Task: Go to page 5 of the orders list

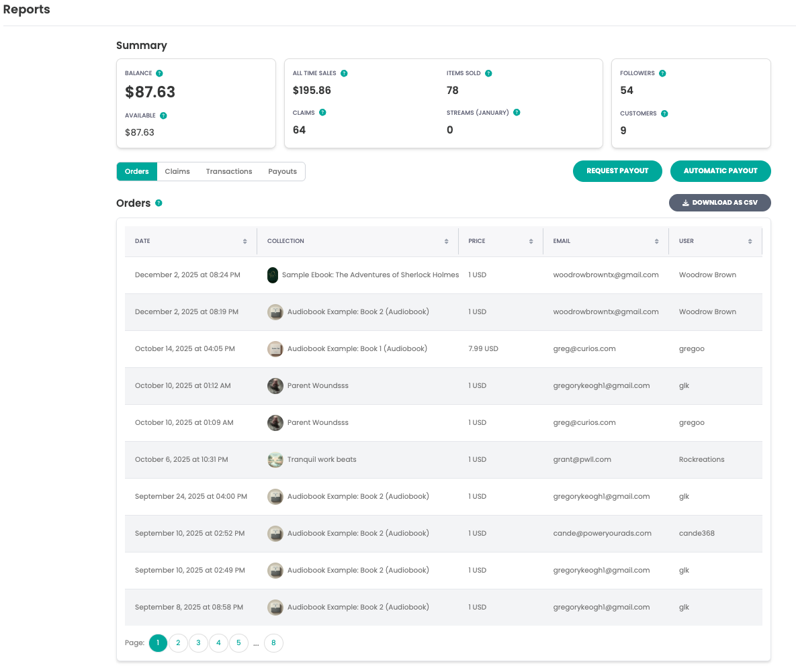Action: pyautogui.click(x=238, y=643)
